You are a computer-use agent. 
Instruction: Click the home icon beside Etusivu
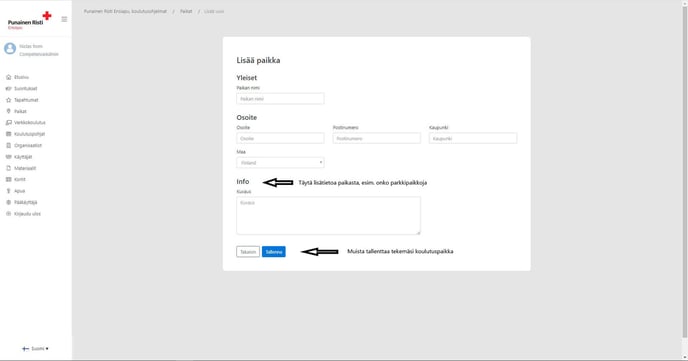click(8, 77)
